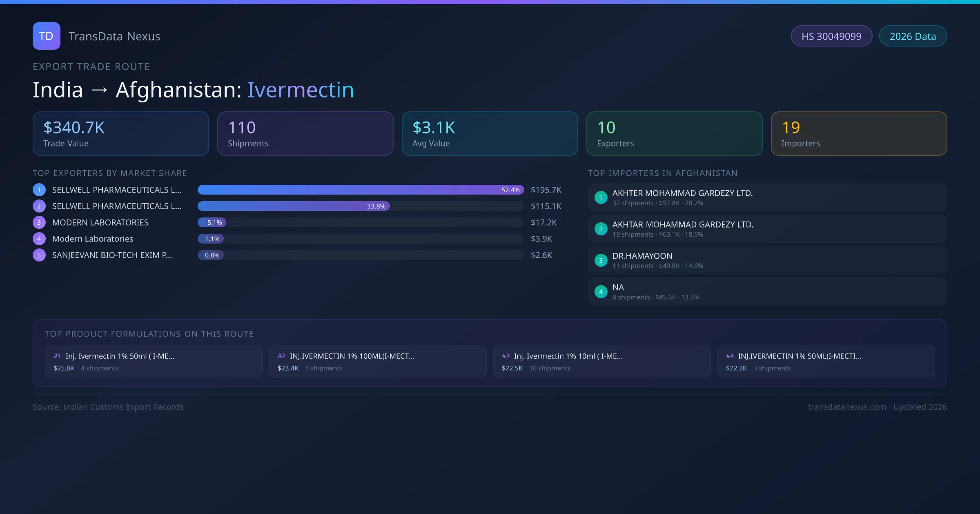The height and width of the screenshot is (514, 980).
Task: Click the TransData Nexus brand name
Action: point(114,36)
